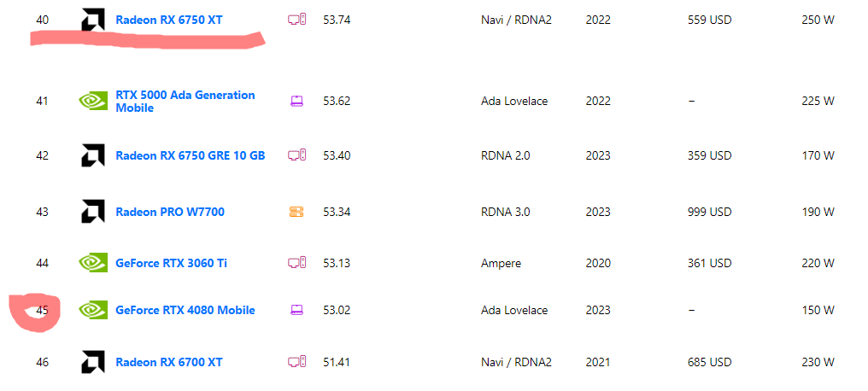The image size is (868, 391).
Task: Follow the Radeon RX 6750 GRE 10 GB link
Action: (190, 155)
